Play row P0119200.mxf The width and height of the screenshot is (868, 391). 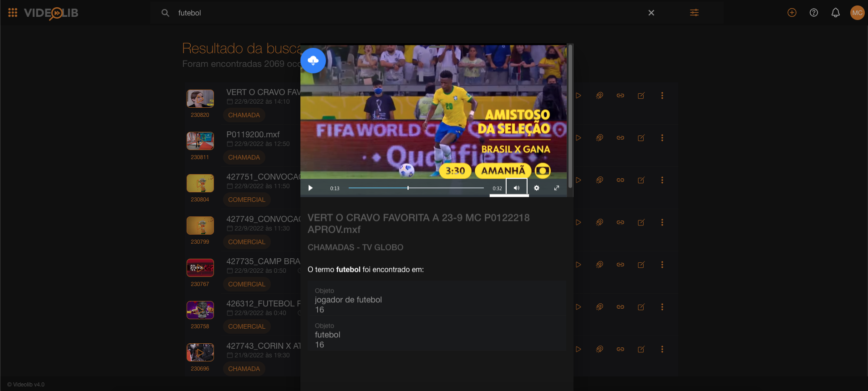[579, 138]
